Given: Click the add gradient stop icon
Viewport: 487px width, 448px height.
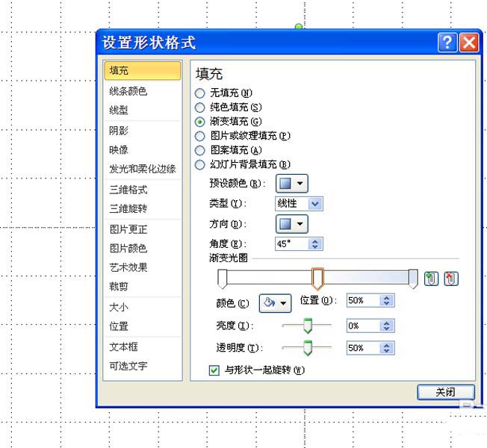Looking at the screenshot, I should [x=431, y=279].
